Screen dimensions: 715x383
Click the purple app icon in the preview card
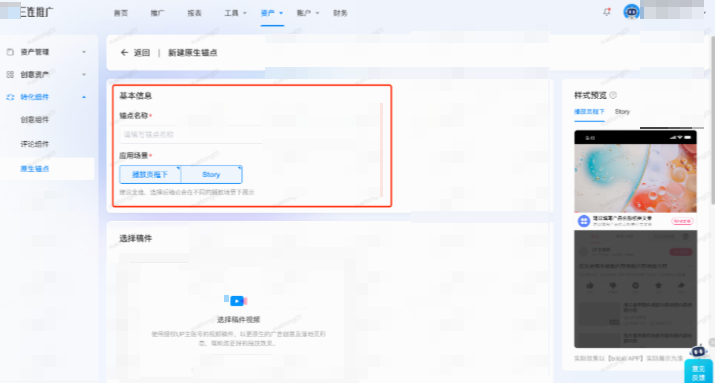tap(584, 221)
